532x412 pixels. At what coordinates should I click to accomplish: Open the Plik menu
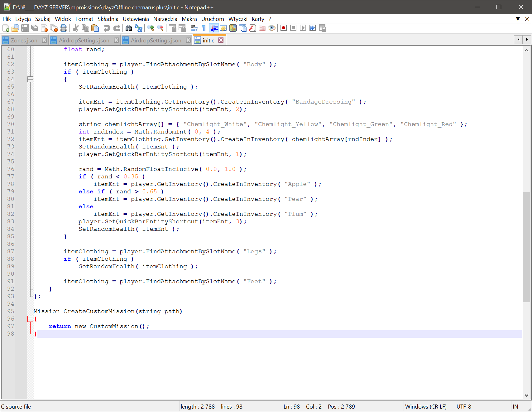pos(7,19)
